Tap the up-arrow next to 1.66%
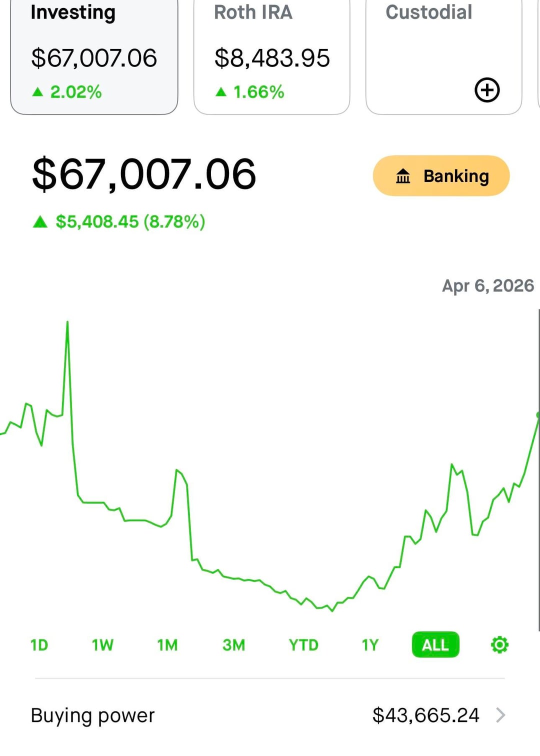The height and width of the screenshot is (756, 540). [x=220, y=92]
